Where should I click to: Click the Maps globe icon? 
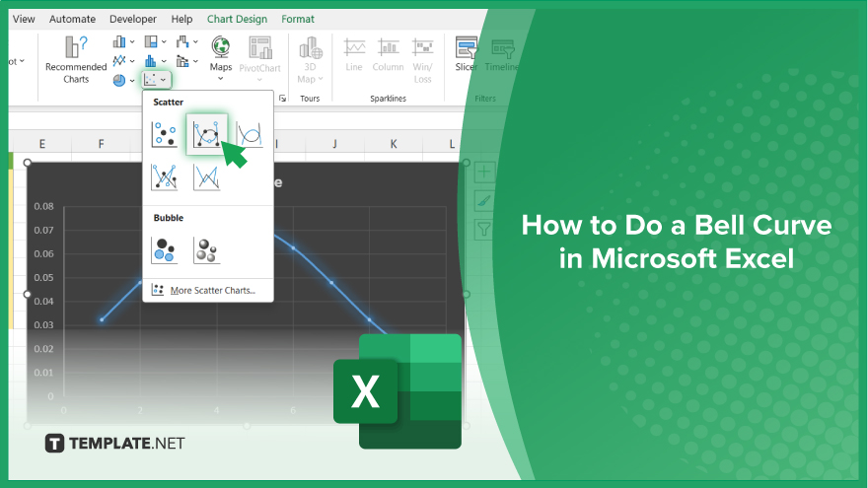coord(221,47)
